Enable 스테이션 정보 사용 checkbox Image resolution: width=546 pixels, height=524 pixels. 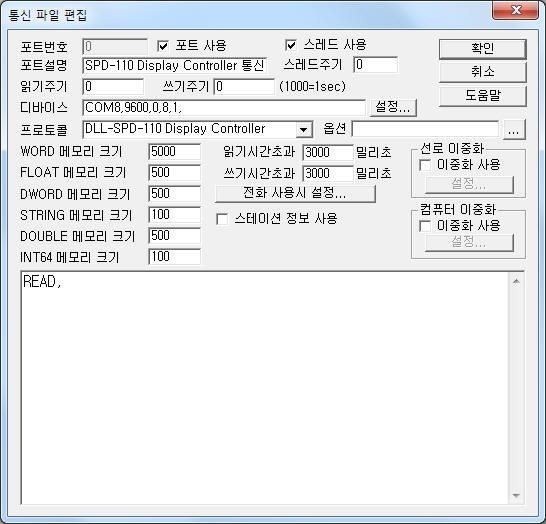(222, 219)
